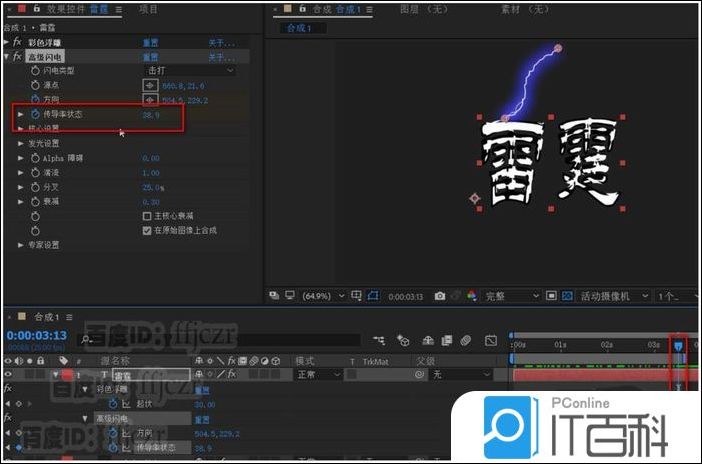Toggle fx switch for 彩色浮雕 in Effect Controls
702x464 pixels.
point(17,42)
